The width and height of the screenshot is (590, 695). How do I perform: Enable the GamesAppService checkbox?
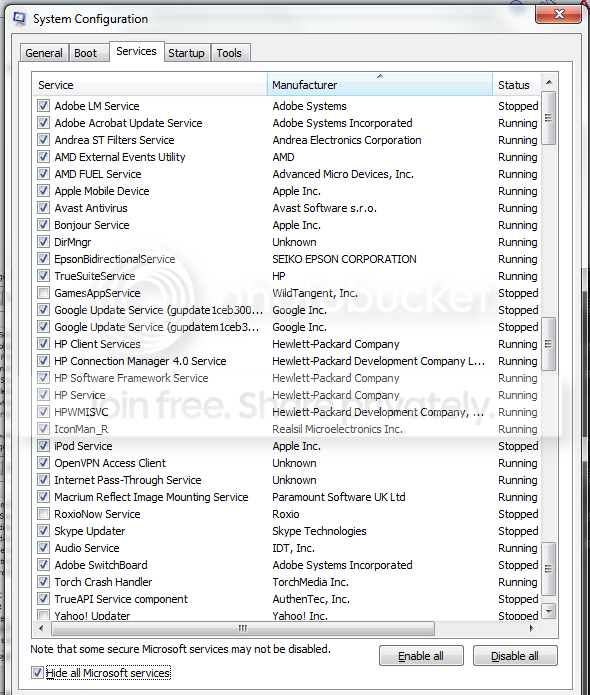[43, 293]
